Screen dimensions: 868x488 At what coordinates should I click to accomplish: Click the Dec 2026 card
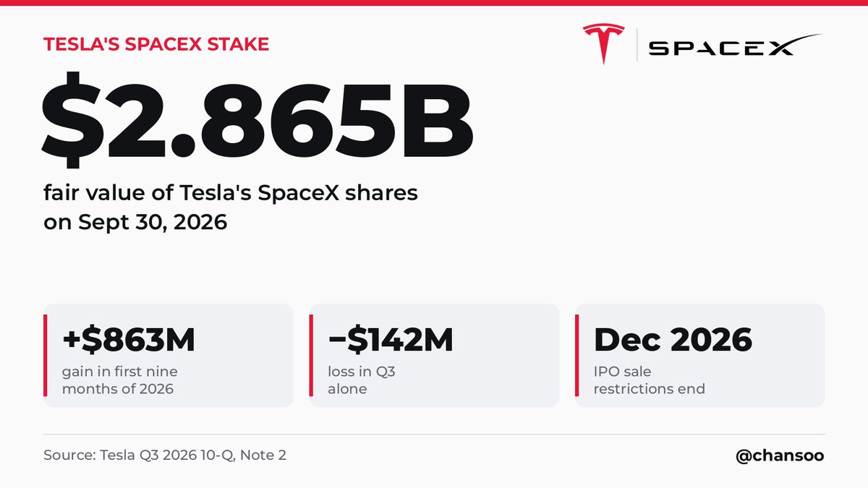(x=699, y=355)
